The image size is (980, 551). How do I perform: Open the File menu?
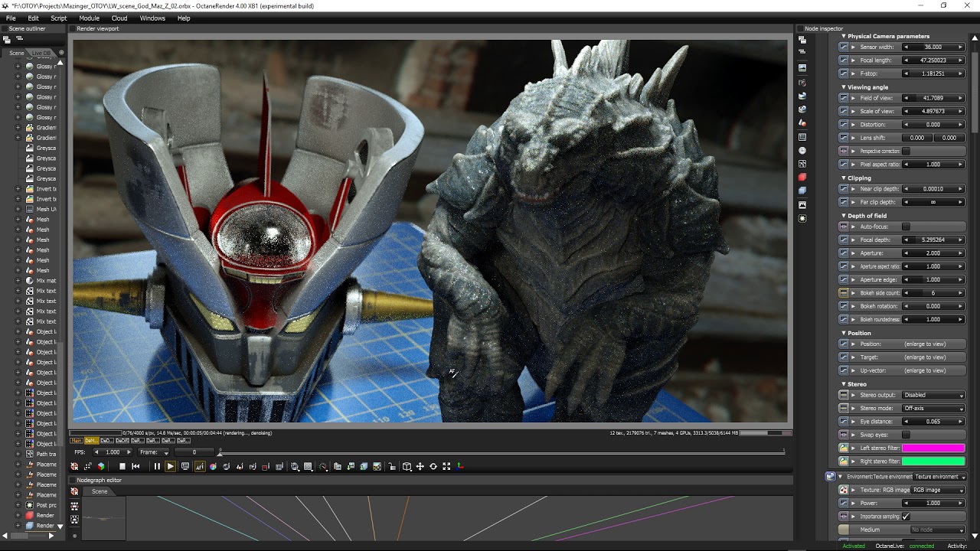(x=11, y=18)
